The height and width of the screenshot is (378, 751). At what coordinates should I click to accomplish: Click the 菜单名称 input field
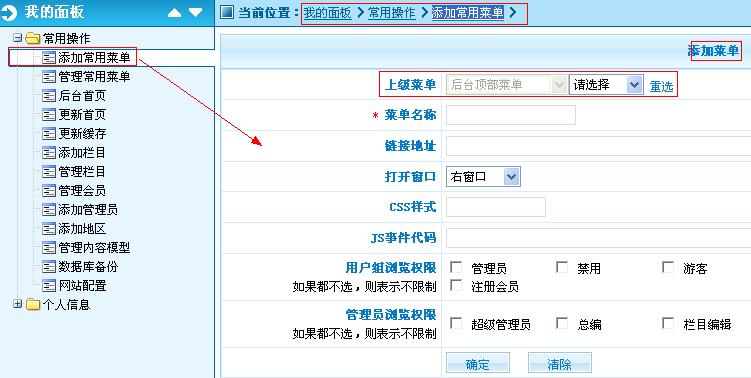[x=511, y=115]
